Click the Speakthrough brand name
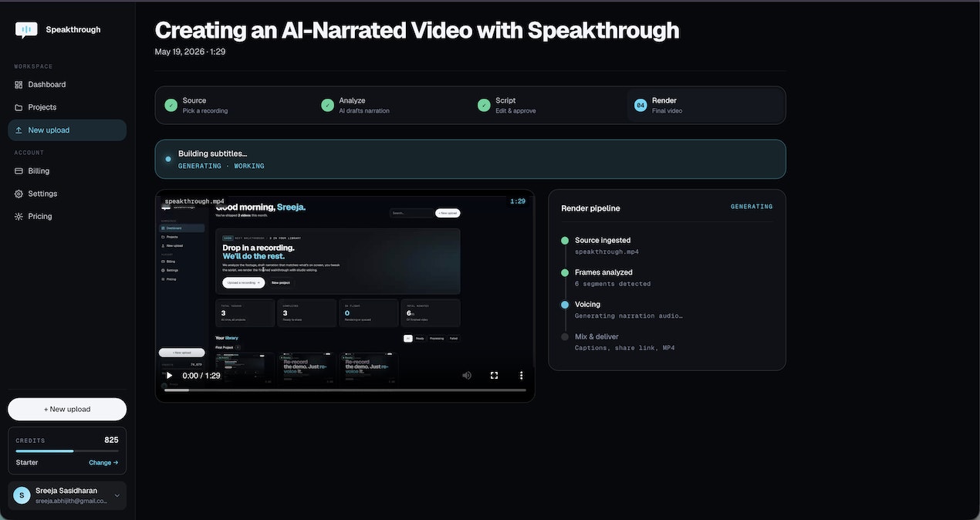This screenshot has height=520, width=980. coord(73,29)
